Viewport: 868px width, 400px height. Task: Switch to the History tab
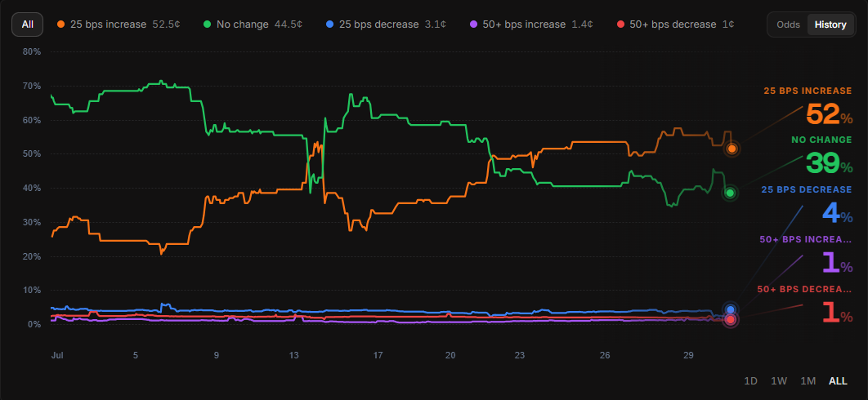pos(830,24)
